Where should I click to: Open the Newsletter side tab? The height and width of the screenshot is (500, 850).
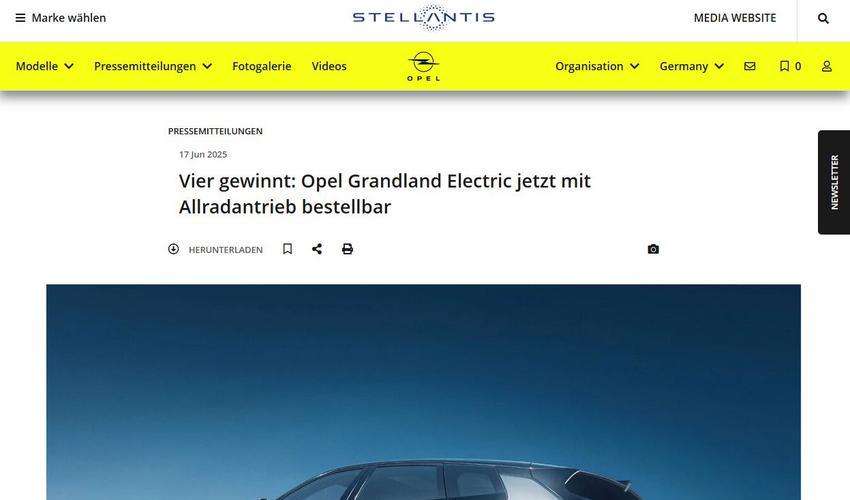834,182
